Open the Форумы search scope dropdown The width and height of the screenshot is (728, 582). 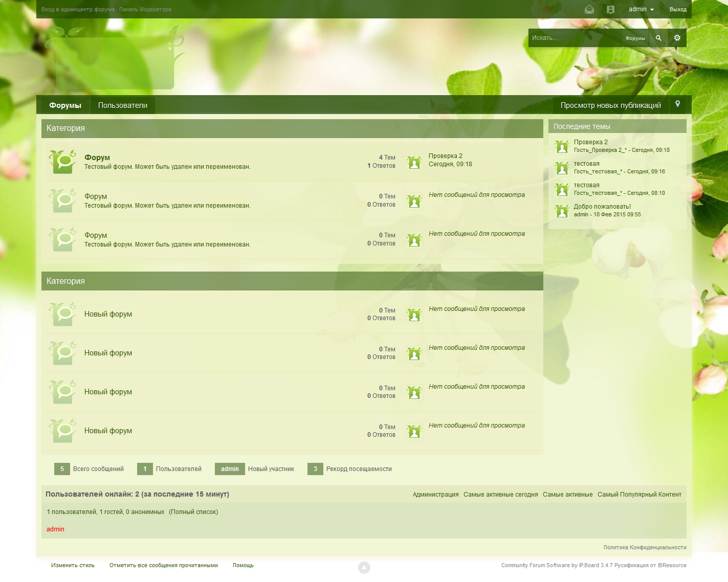(635, 38)
